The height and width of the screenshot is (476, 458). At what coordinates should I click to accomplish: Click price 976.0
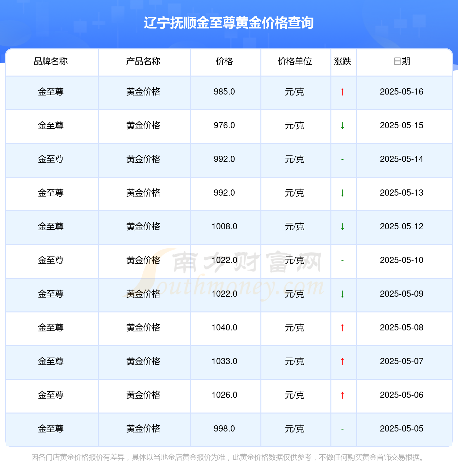click(224, 126)
